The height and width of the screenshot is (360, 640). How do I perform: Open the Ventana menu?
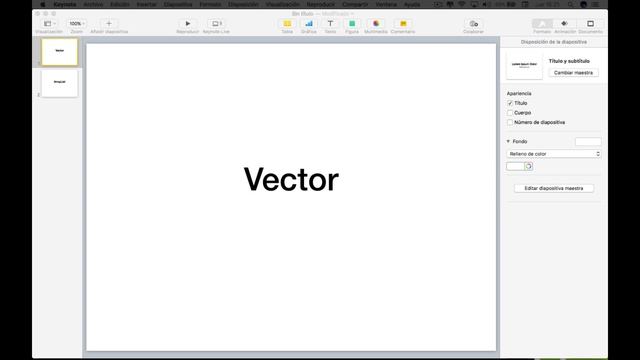click(x=386, y=4)
